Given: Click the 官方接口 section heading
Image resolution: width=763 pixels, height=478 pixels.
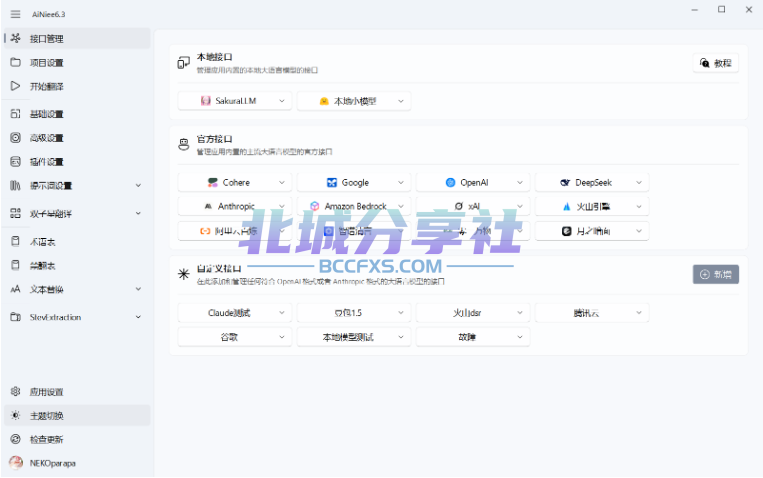Looking at the screenshot, I should [x=215, y=139].
